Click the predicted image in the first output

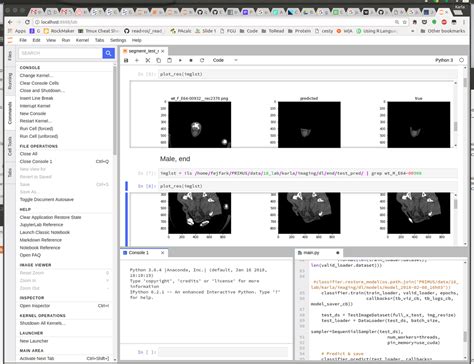309,124
